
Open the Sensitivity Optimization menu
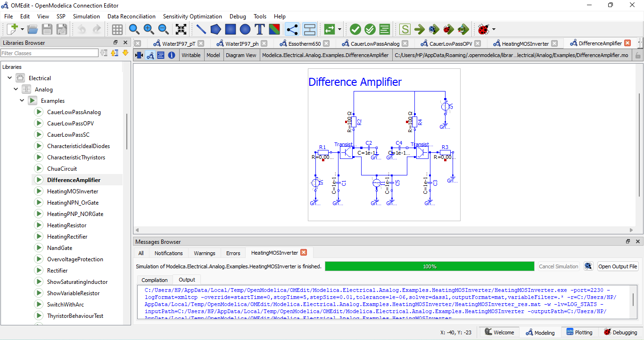(192, 16)
